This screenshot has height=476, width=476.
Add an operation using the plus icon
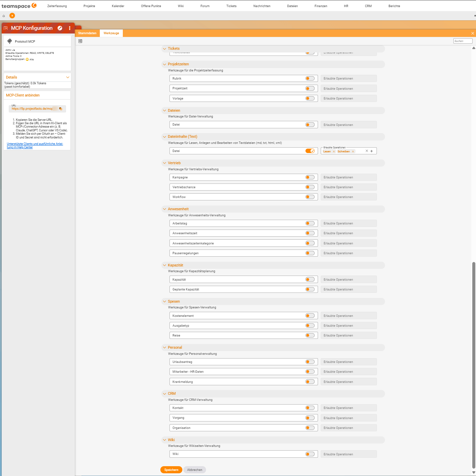point(371,151)
